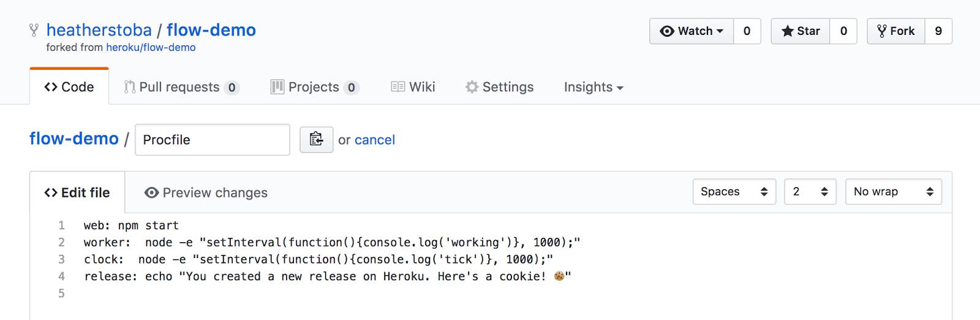
Task: Click the fork count number 9
Action: (938, 31)
